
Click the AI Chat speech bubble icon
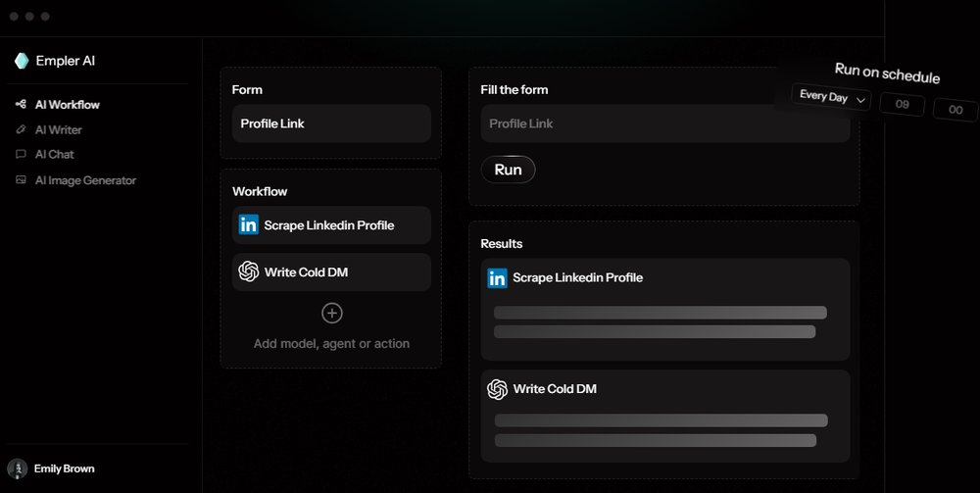click(21, 154)
